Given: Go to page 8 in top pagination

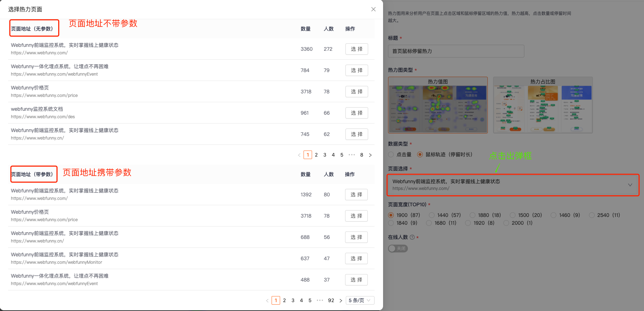Looking at the screenshot, I should pos(362,155).
